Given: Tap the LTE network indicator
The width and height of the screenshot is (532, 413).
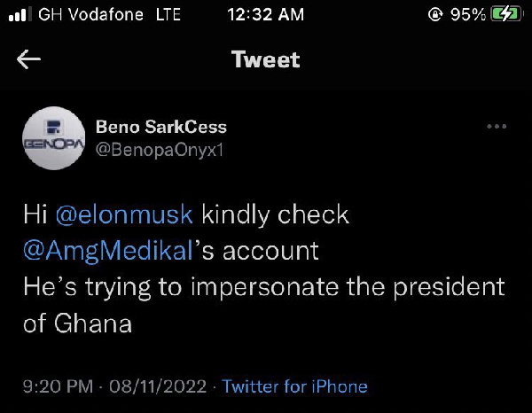Looking at the screenshot, I should (168, 14).
